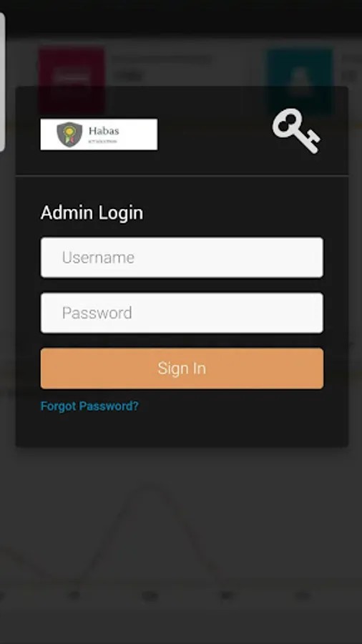Click the Habas shield logo icon

point(69,135)
